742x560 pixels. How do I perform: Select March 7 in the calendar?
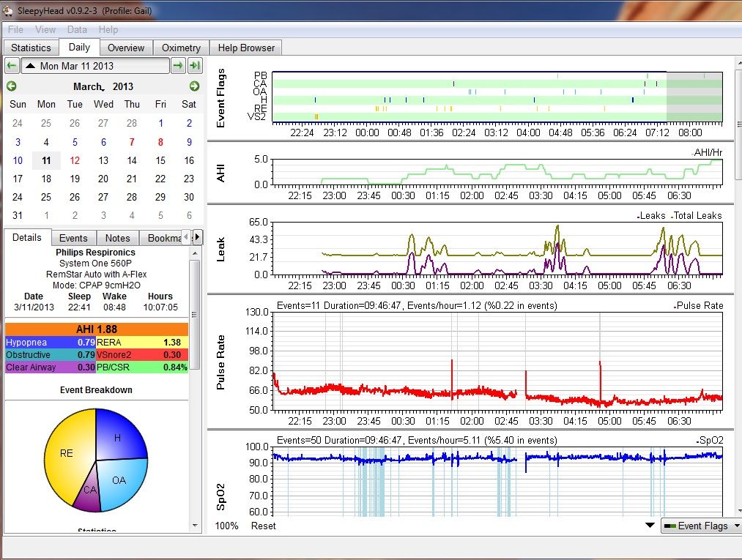tap(132, 142)
